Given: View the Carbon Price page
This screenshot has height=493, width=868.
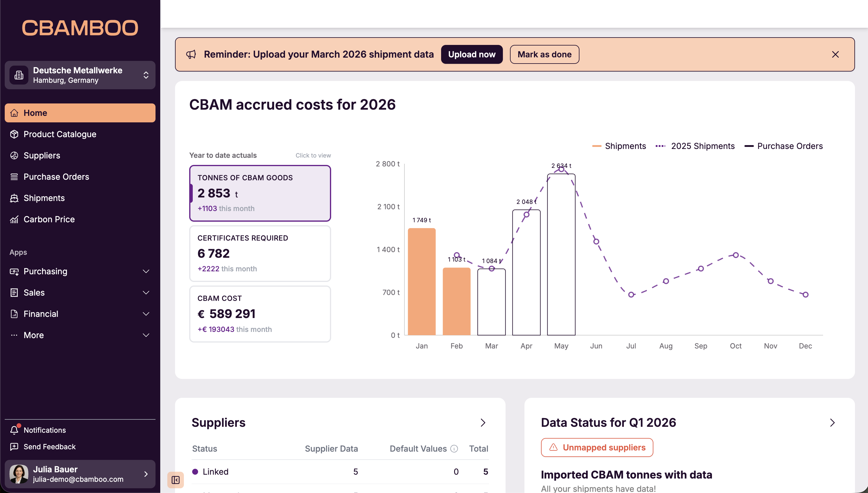Looking at the screenshot, I should coord(49,219).
